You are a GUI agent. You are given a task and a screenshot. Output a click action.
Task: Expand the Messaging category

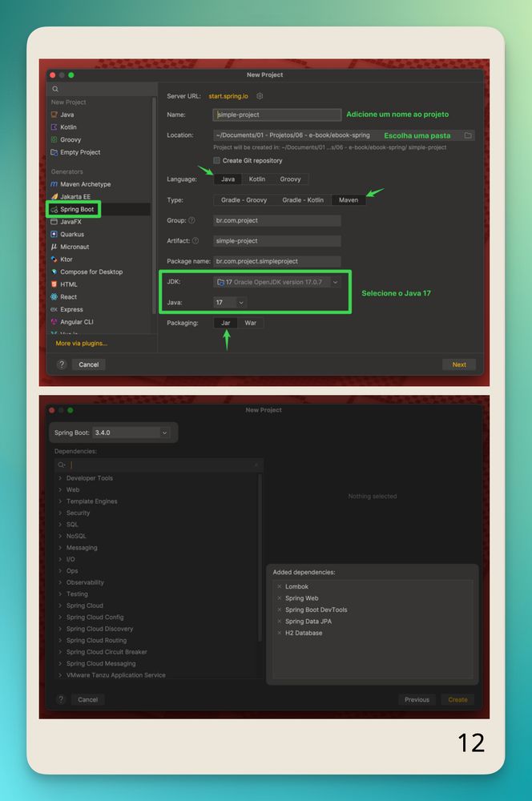[60, 548]
